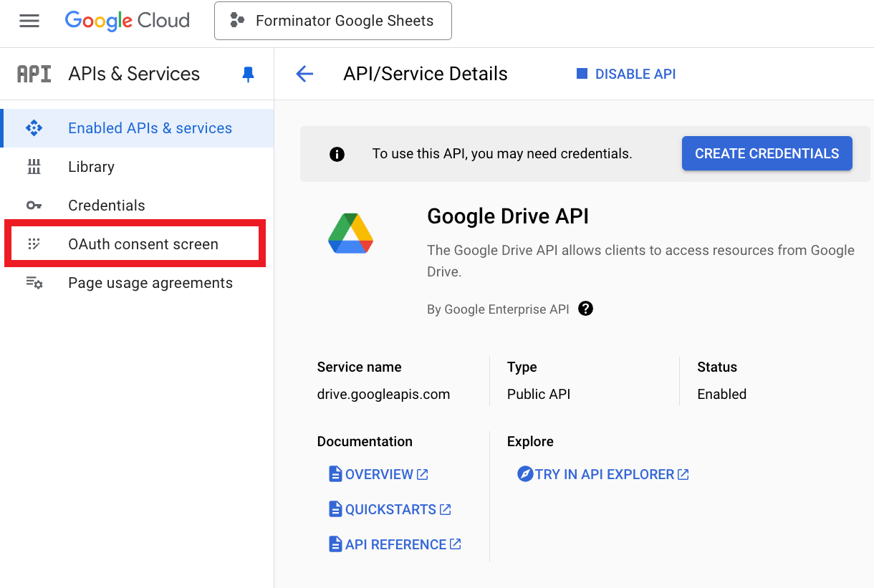
Task: Click the APIs & Services sidebar heading
Action: (134, 74)
